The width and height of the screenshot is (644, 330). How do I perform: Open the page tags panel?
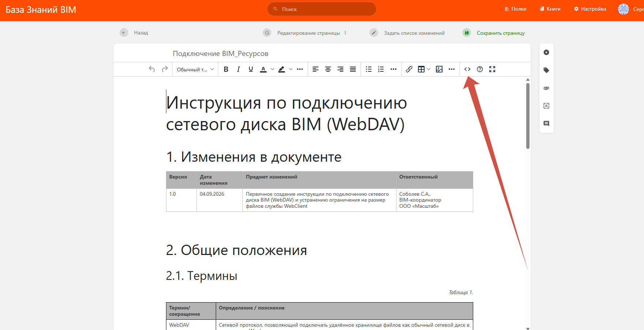[546, 70]
